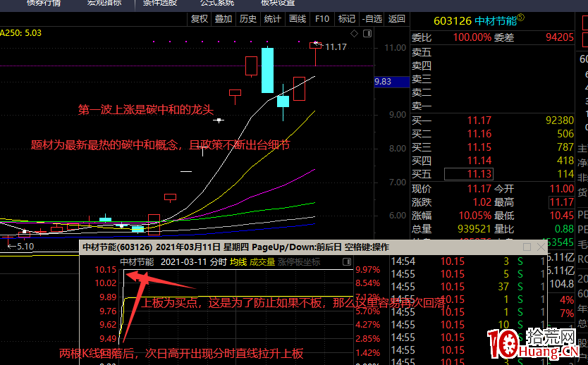Close the 中材节能 intraday popup window

coord(541,247)
